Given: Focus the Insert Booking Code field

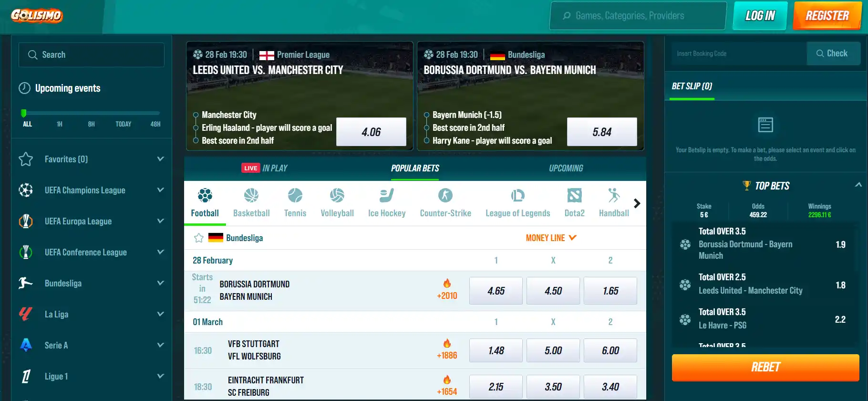Looking at the screenshot, I should click(x=738, y=53).
